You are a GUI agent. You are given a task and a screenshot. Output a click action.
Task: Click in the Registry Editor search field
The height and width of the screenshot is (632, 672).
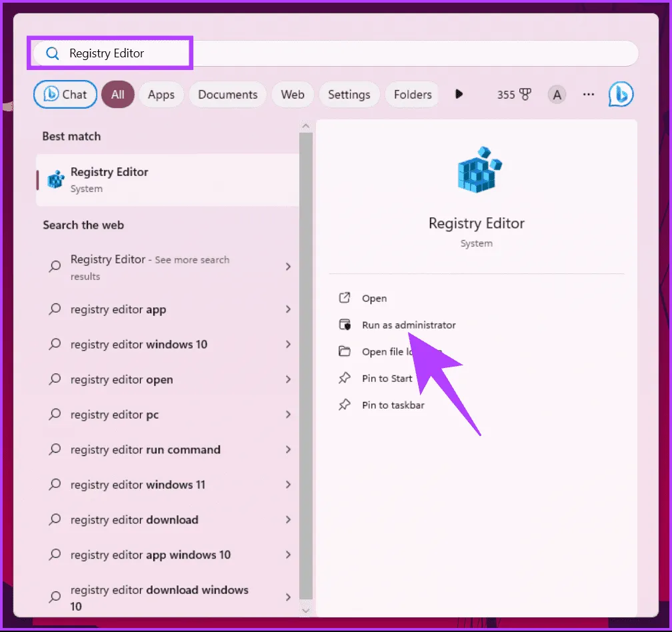coord(333,53)
